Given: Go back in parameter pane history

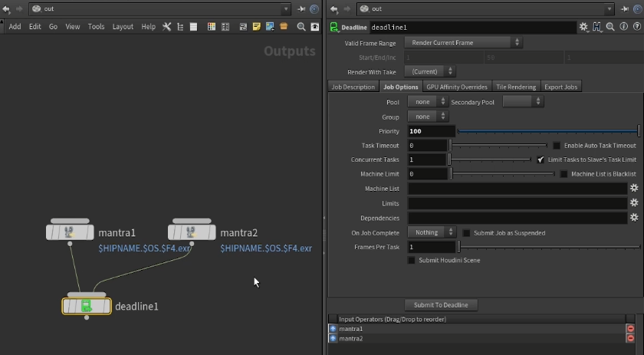Looking at the screenshot, I should (334, 8).
